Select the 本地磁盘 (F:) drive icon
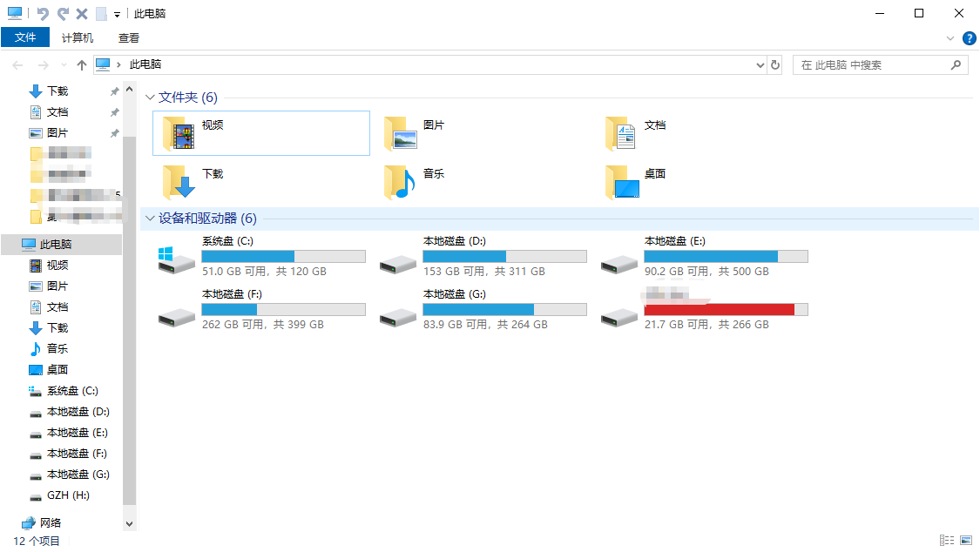The image size is (980, 552). click(176, 318)
